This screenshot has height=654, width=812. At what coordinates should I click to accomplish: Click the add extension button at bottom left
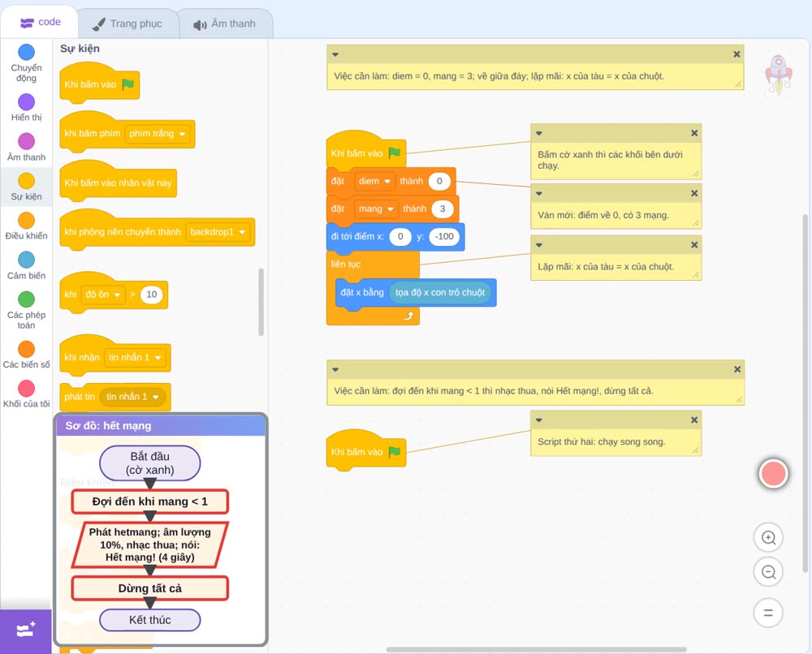point(26,630)
